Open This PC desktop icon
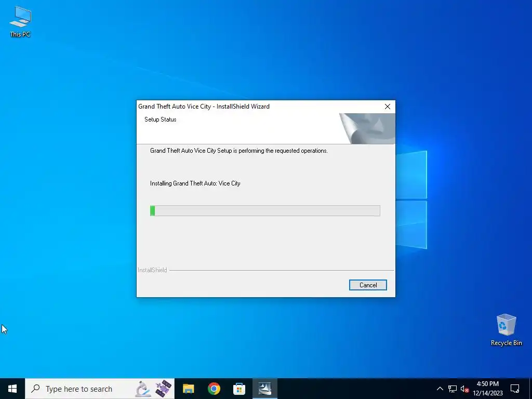The image size is (532, 399). tap(20, 21)
